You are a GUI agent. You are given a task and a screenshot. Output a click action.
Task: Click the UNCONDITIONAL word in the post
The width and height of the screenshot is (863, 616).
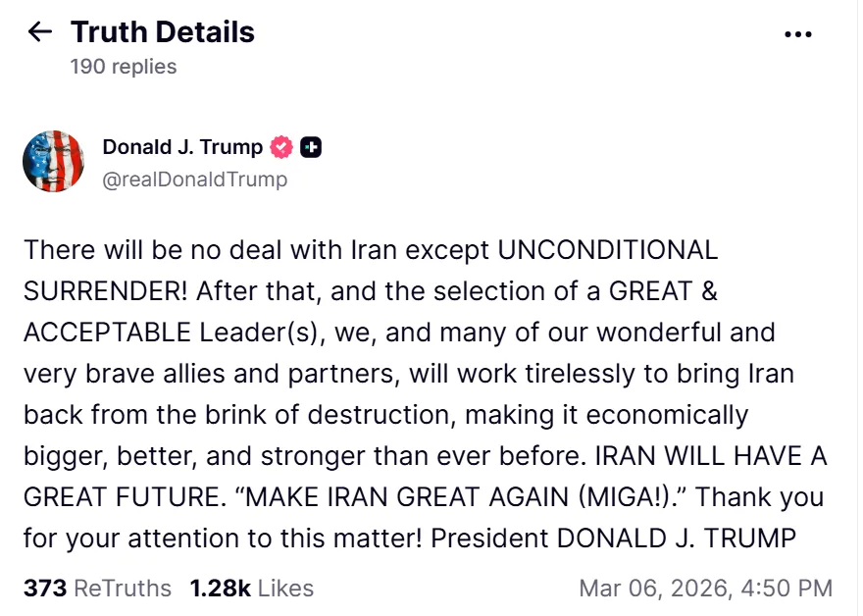pos(608,250)
